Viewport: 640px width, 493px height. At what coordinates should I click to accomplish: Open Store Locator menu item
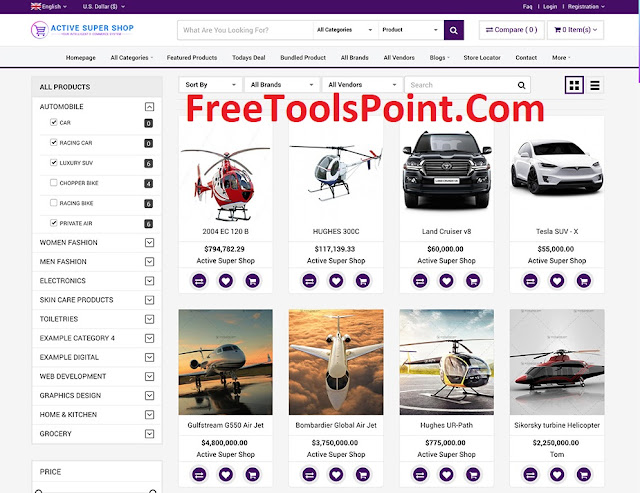point(482,58)
